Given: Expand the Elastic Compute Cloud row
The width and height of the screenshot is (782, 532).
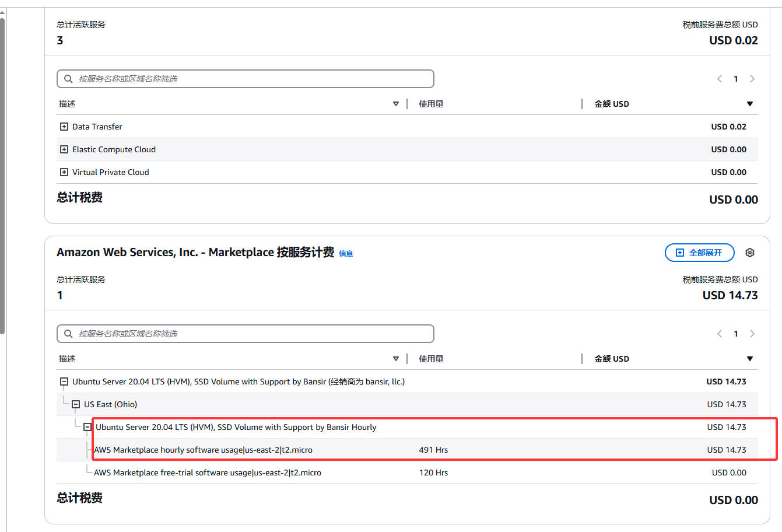Looking at the screenshot, I should (64, 149).
